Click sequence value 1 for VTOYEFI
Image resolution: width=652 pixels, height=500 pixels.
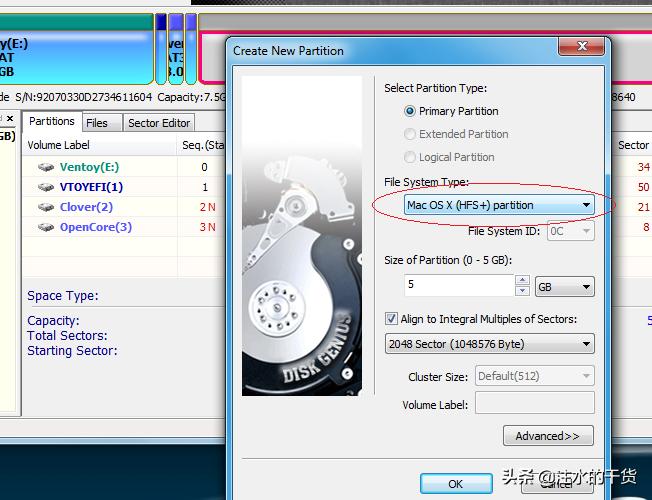click(205, 187)
